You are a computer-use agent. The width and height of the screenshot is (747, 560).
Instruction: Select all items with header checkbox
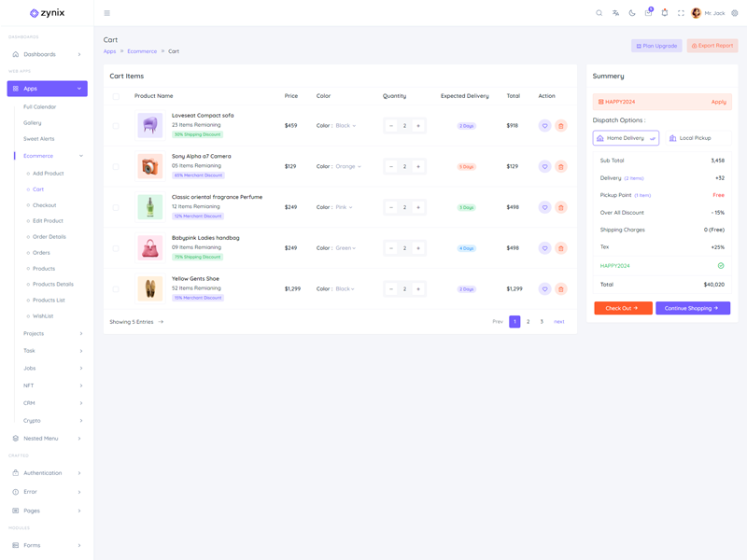tap(116, 96)
